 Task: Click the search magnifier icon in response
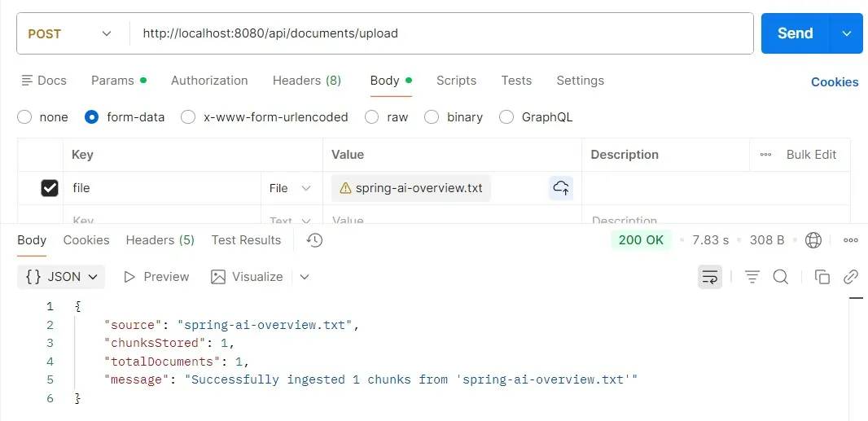780,277
